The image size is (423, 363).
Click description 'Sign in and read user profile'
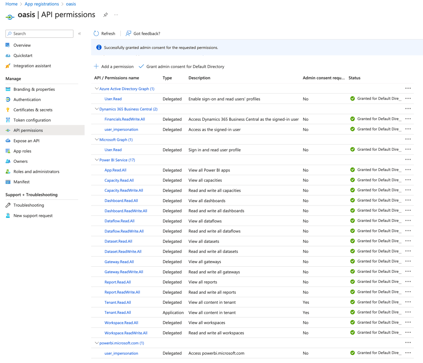pos(214,150)
